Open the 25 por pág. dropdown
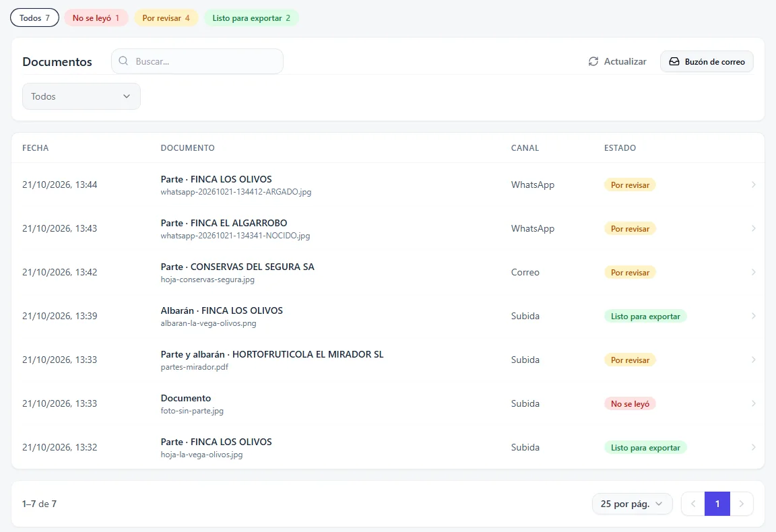 tap(632, 504)
